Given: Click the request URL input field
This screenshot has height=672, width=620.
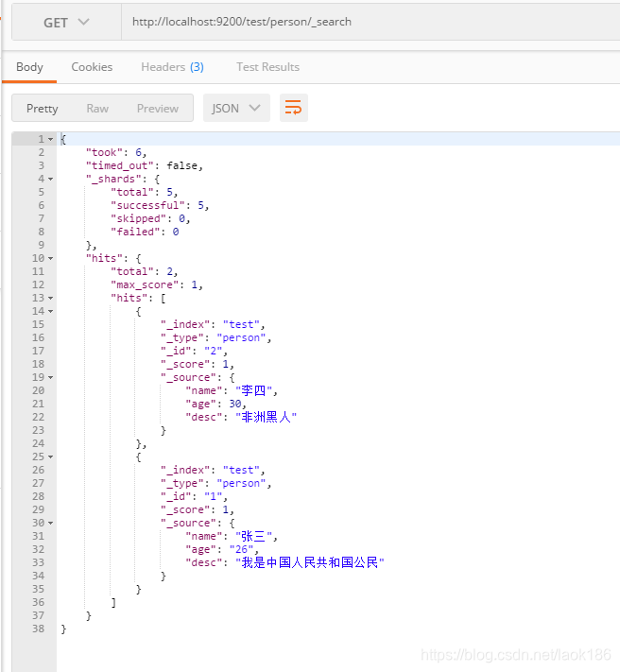Looking at the screenshot, I should coord(370,23).
